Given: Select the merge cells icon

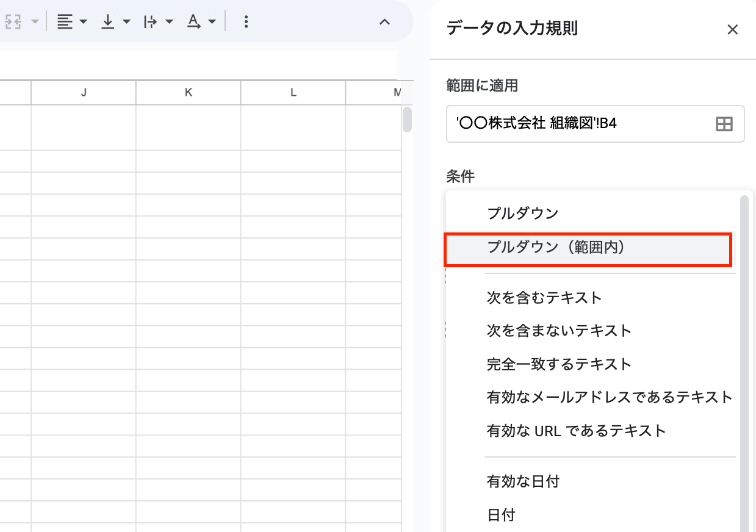Looking at the screenshot, I should [x=13, y=21].
